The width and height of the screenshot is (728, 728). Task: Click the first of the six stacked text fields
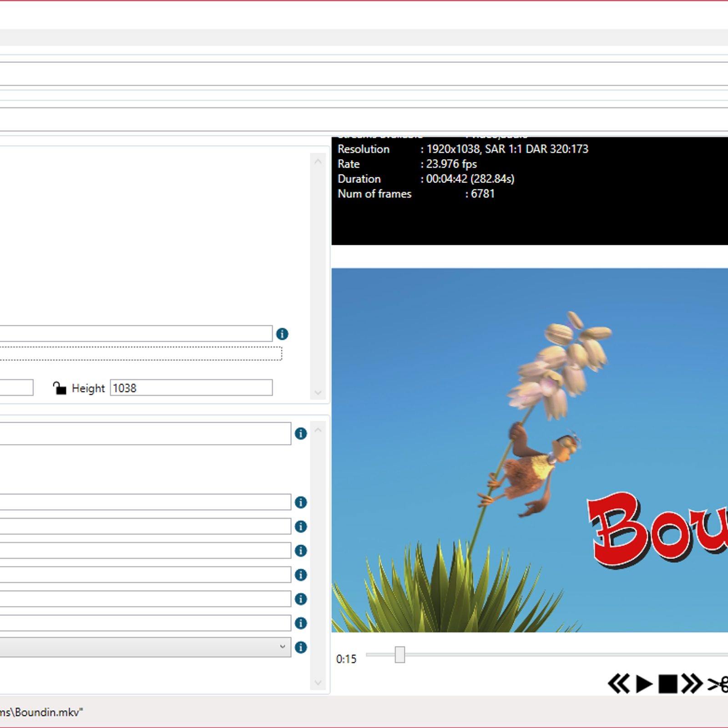(x=145, y=502)
